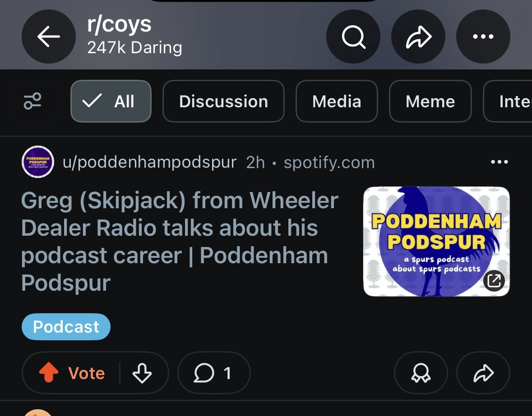The height and width of the screenshot is (416, 532).
Task: Share the r/coys community
Action: click(x=418, y=37)
